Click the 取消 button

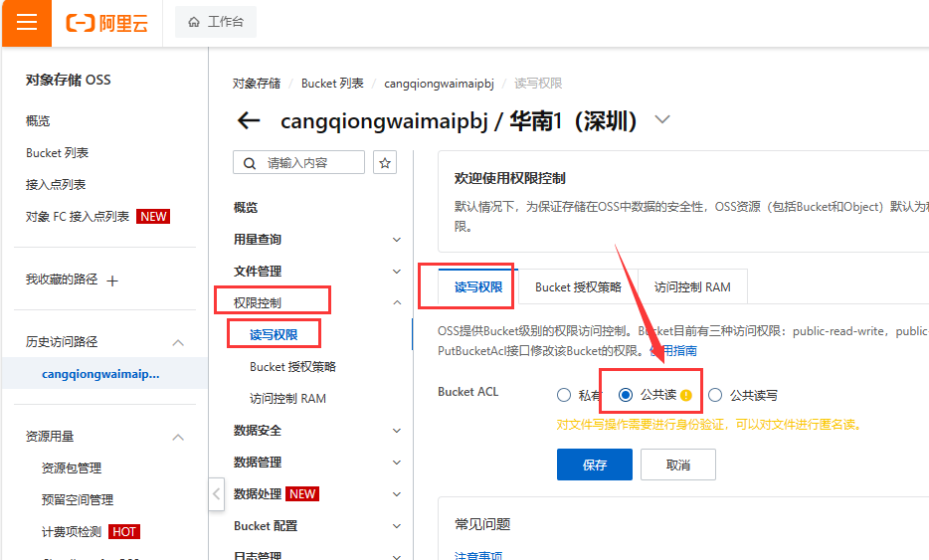677,465
